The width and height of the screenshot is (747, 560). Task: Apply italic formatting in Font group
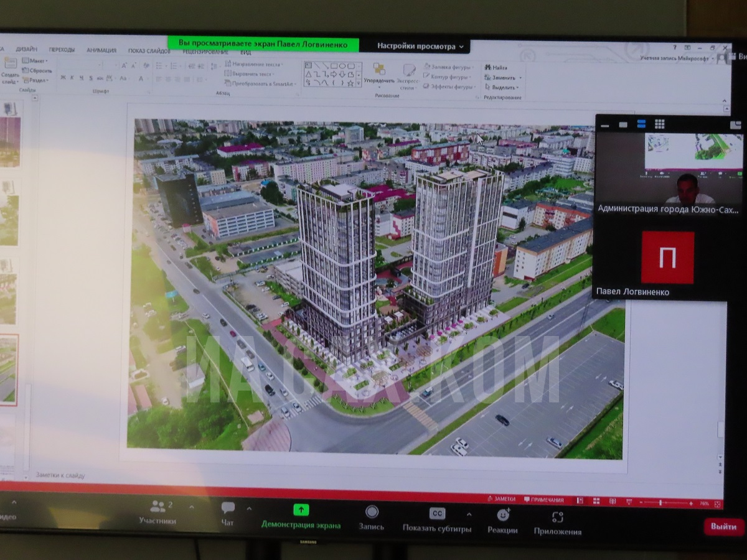(x=72, y=78)
